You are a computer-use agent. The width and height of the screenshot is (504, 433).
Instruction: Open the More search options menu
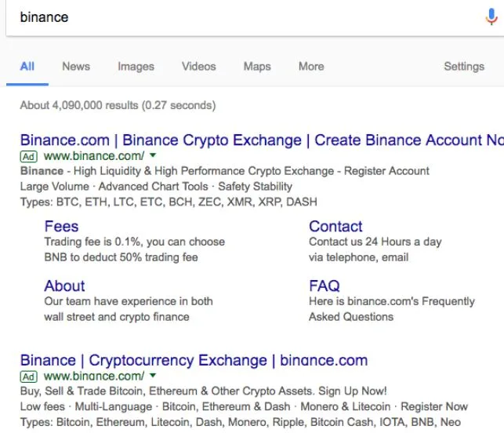[x=311, y=67]
